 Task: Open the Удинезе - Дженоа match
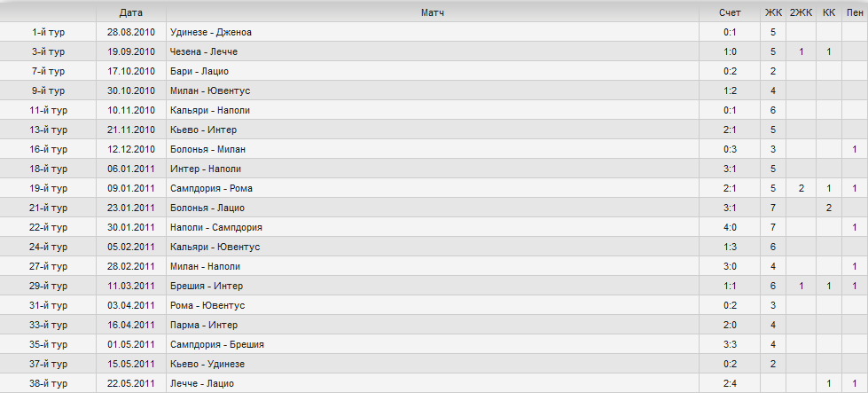click(211, 32)
